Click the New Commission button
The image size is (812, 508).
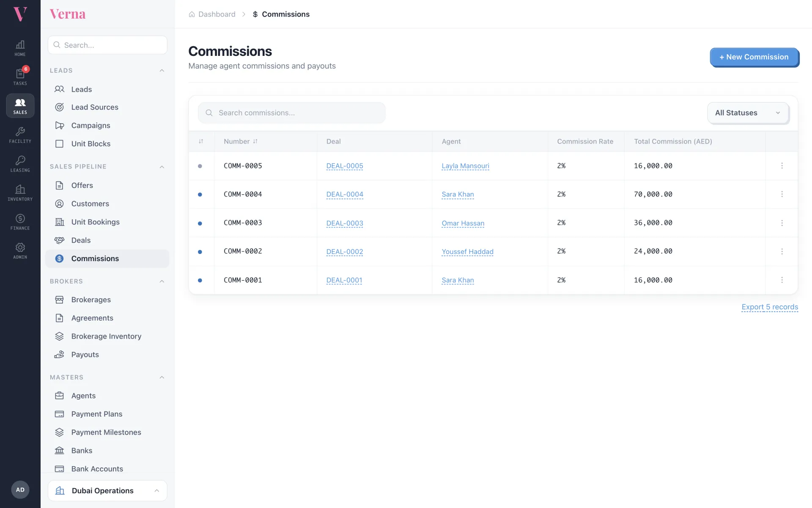tap(754, 57)
